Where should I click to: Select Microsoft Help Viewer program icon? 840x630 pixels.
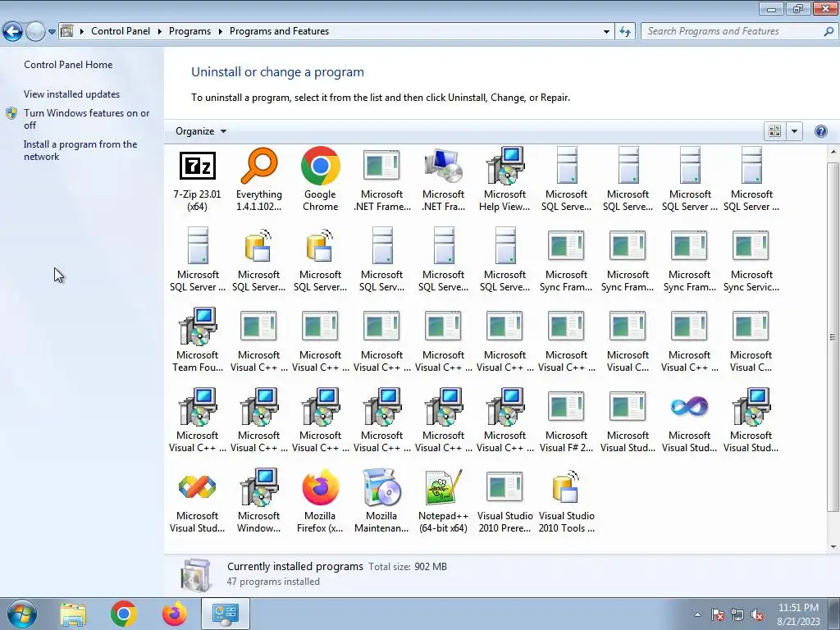504,179
